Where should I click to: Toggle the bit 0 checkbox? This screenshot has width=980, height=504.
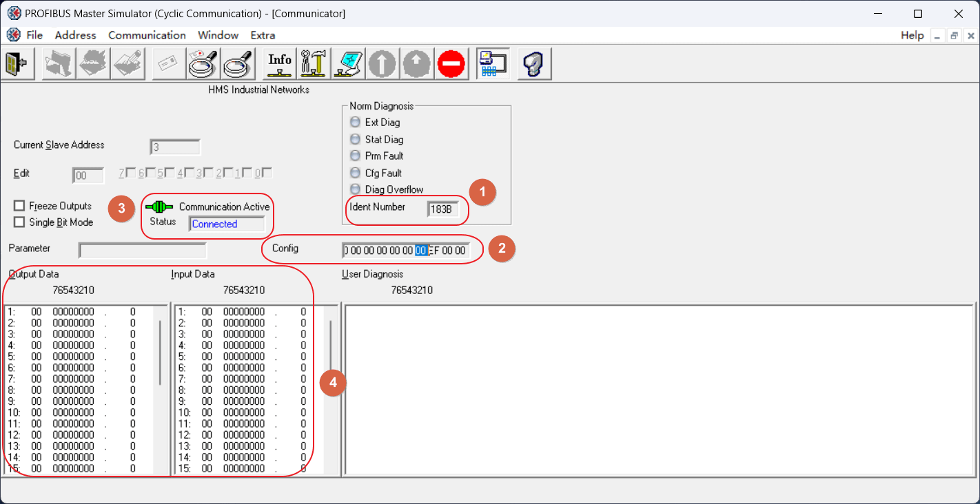click(267, 172)
